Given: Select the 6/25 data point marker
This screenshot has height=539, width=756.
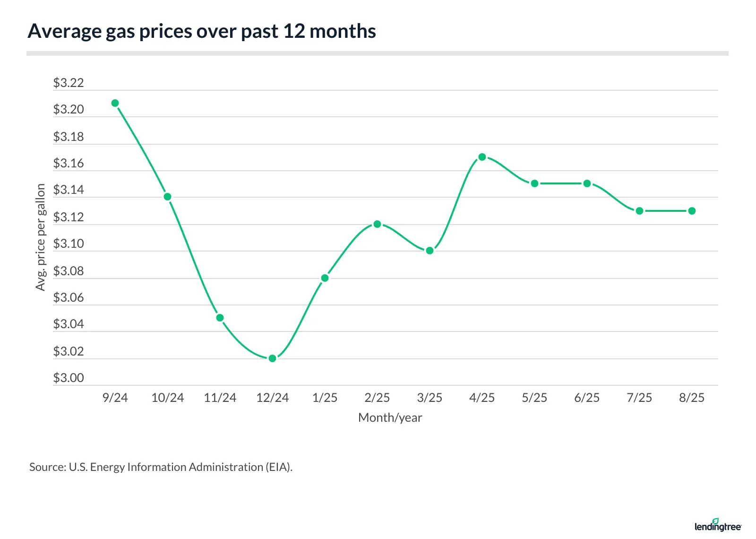Looking at the screenshot, I should [587, 183].
